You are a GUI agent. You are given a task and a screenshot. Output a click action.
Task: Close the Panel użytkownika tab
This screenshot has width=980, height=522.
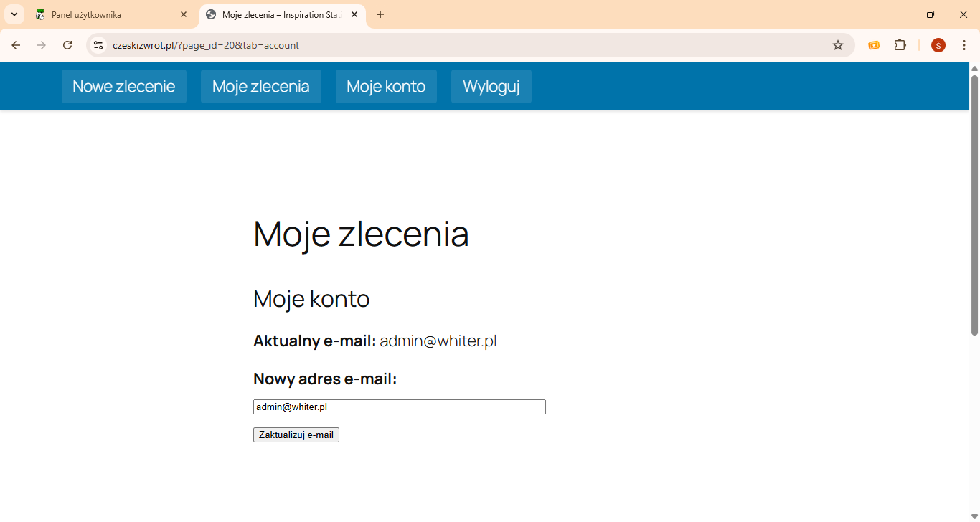(184, 14)
